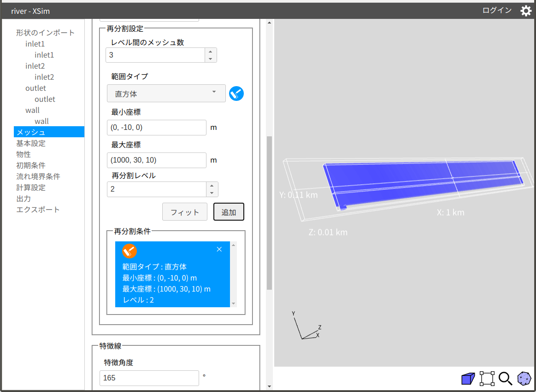Image resolution: width=536 pixels, height=392 pixels.
Task: Click the 'Y: 0.11 km' dimension label
Action: [299, 195]
